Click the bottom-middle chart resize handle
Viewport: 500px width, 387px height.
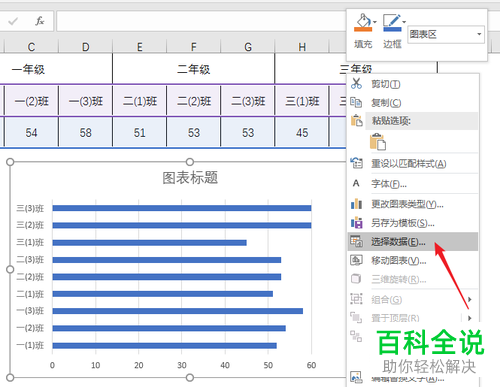[190, 377]
